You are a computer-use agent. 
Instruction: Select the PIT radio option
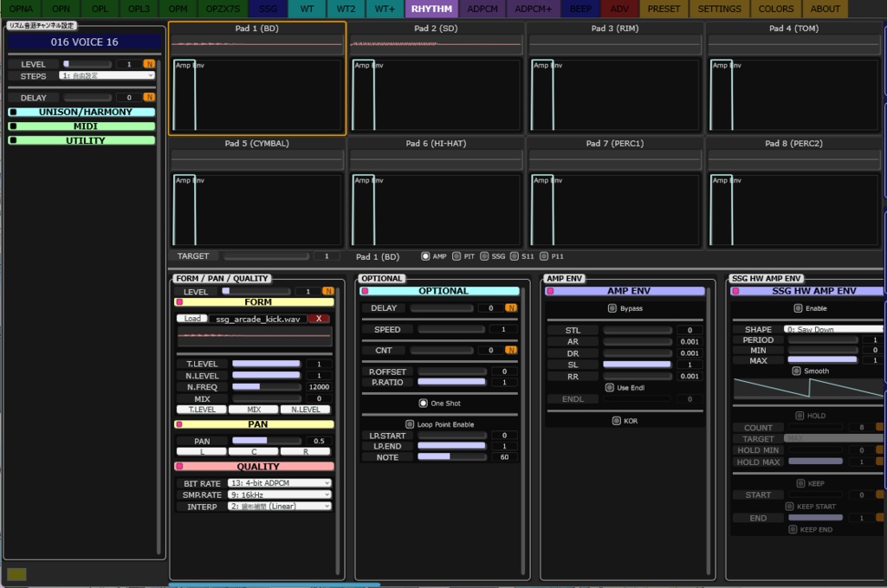(x=456, y=256)
